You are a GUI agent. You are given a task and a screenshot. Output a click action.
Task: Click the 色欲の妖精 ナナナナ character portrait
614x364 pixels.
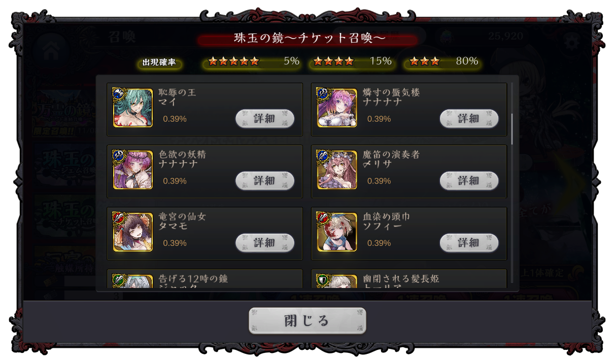pos(133,169)
